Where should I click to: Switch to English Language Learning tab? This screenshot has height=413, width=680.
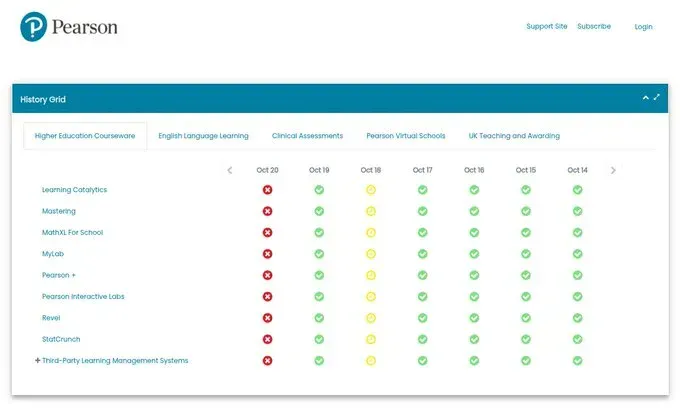(203, 136)
